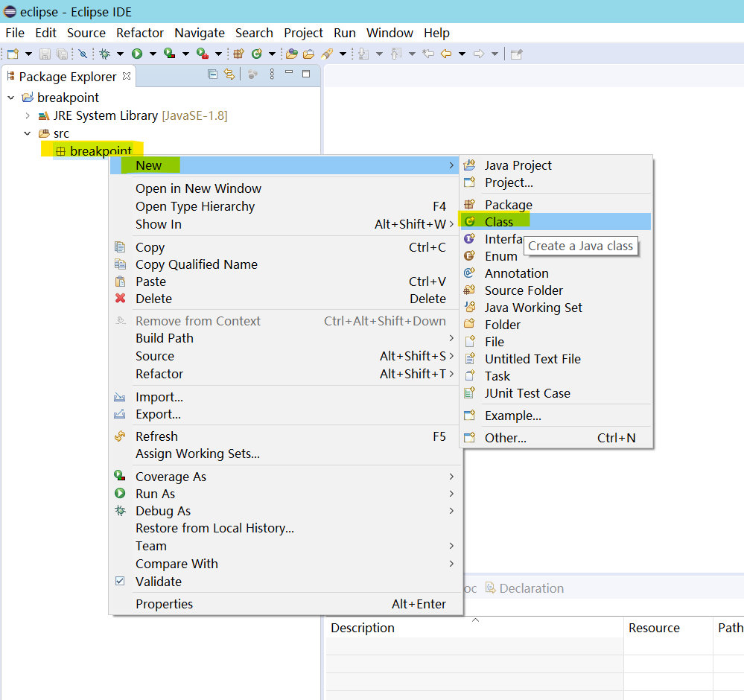The height and width of the screenshot is (700, 744).
Task: Choose Enum from New submenu
Action: pyautogui.click(x=556, y=256)
